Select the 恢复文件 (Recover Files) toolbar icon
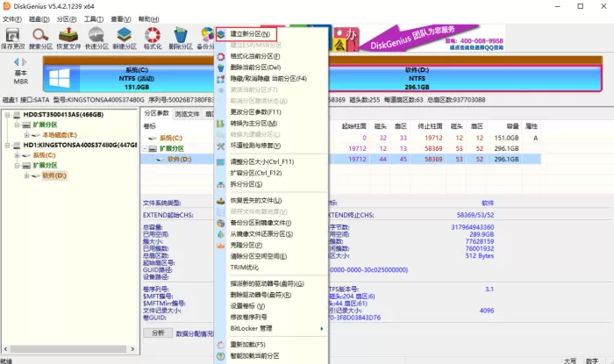The width and height of the screenshot is (614, 364). click(68, 39)
